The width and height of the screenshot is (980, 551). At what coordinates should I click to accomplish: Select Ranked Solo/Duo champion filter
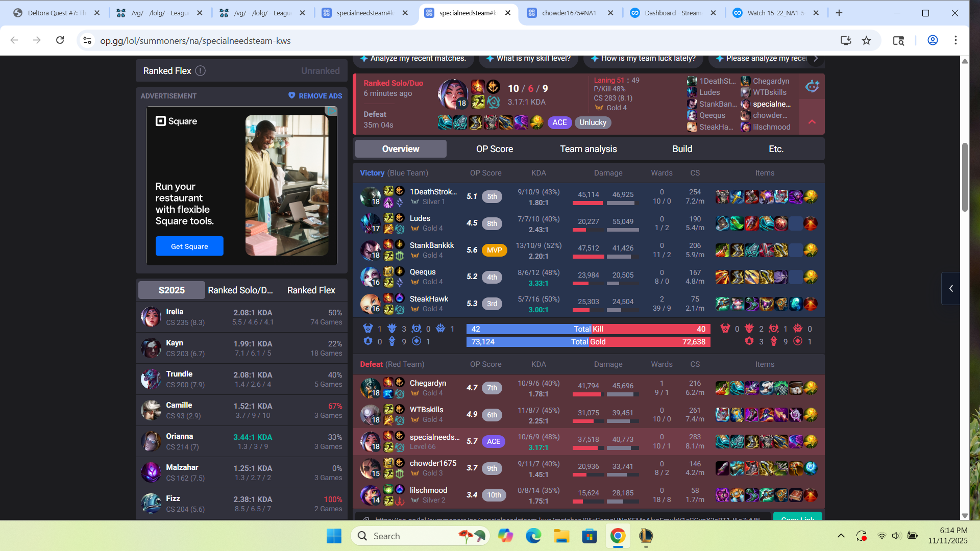tap(240, 290)
